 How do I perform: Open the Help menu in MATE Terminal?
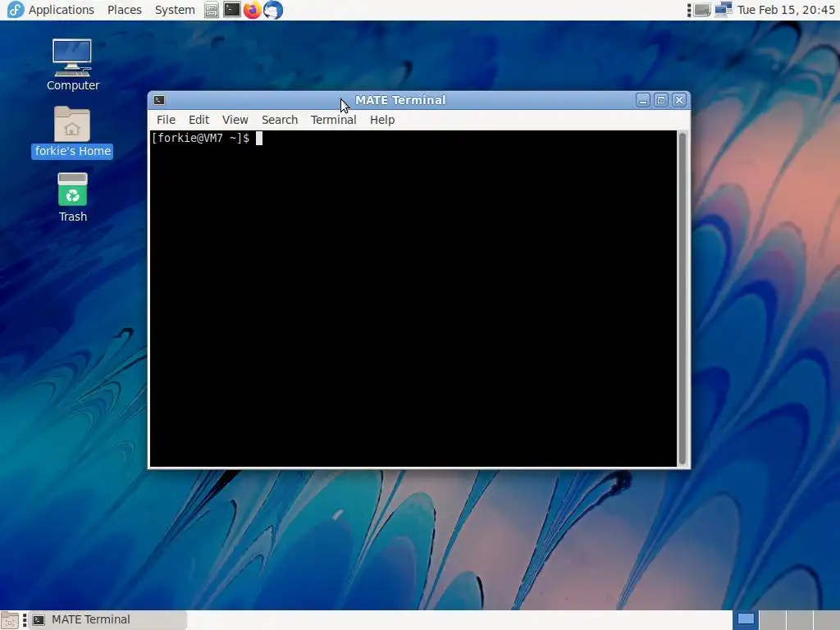[x=382, y=120]
